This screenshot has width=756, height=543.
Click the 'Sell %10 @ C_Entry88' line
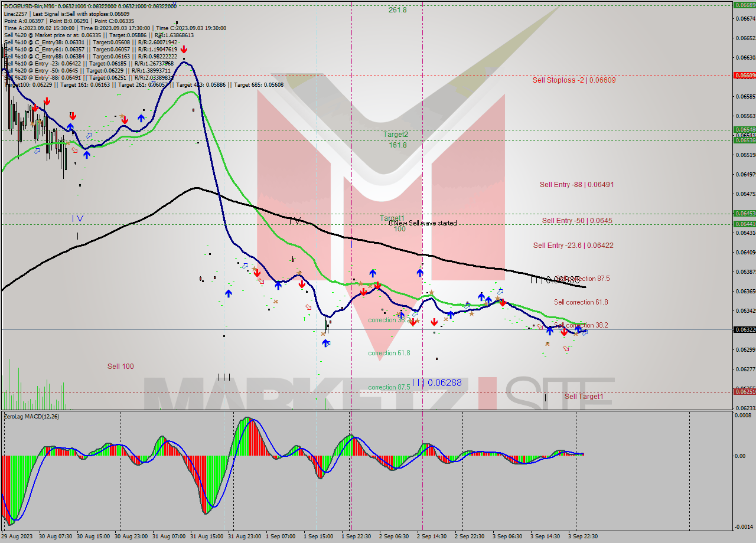(x=90, y=57)
